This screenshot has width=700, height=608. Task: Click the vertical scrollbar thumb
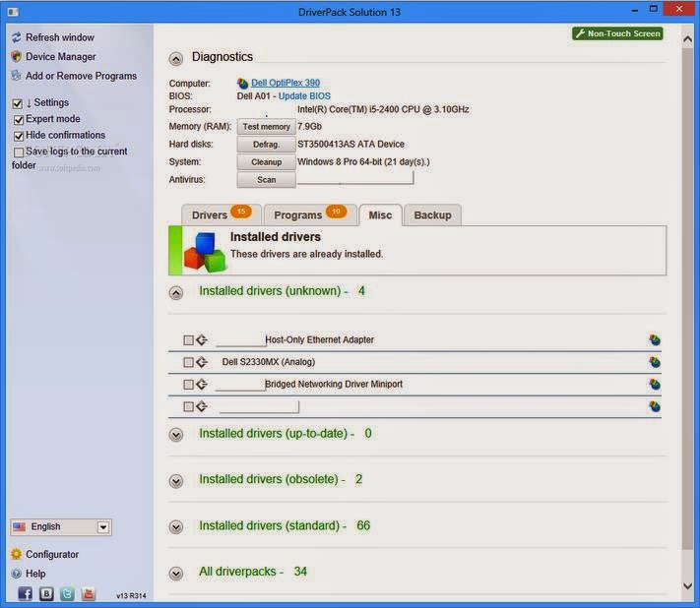687,299
